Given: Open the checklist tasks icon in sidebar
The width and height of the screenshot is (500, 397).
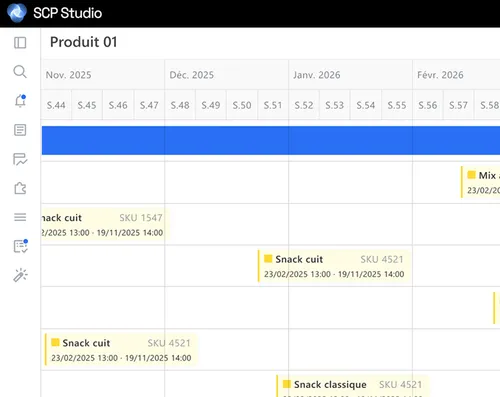Looking at the screenshot, I should point(21,246).
